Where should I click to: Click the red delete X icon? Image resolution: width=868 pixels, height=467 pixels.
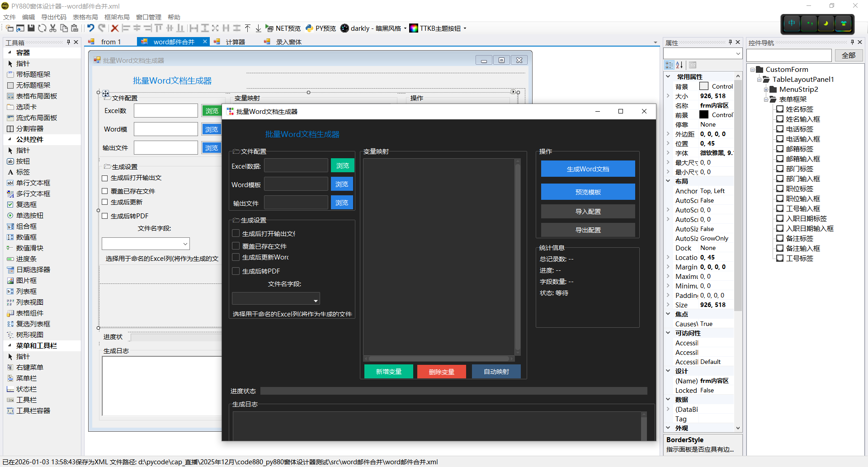pyautogui.click(x=114, y=28)
